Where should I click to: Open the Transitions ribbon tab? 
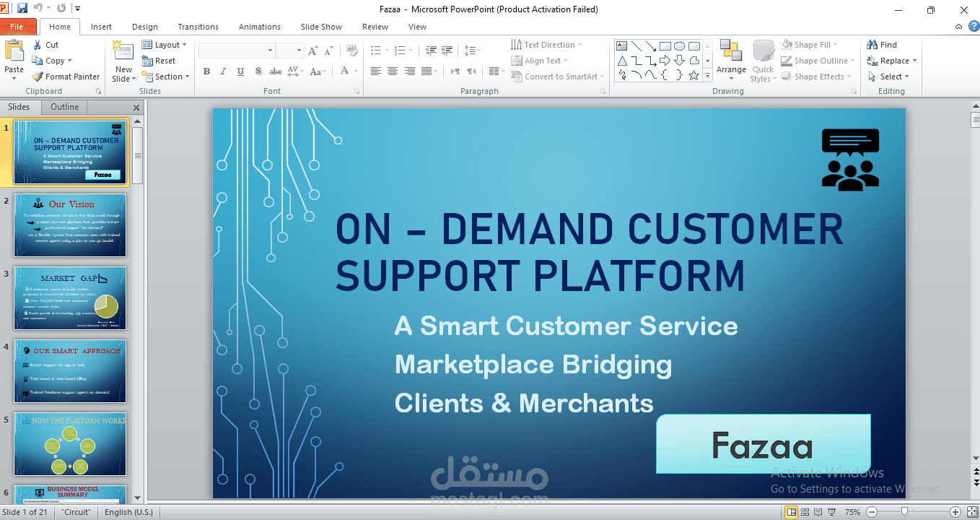coord(198,27)
